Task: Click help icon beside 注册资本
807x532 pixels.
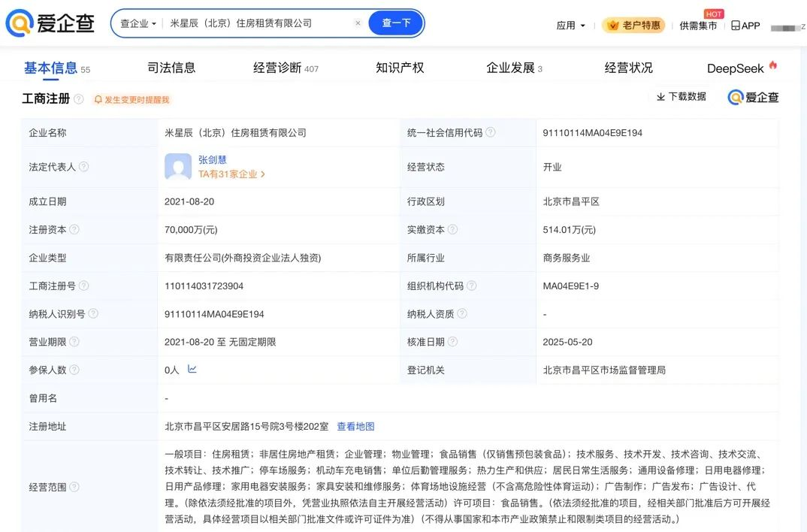Action: 74,229
